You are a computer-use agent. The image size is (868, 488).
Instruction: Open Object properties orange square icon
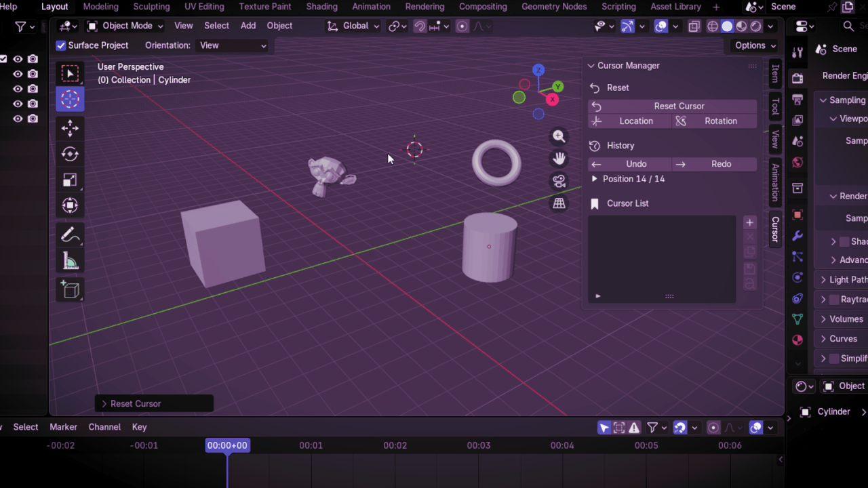click(797, 215)
